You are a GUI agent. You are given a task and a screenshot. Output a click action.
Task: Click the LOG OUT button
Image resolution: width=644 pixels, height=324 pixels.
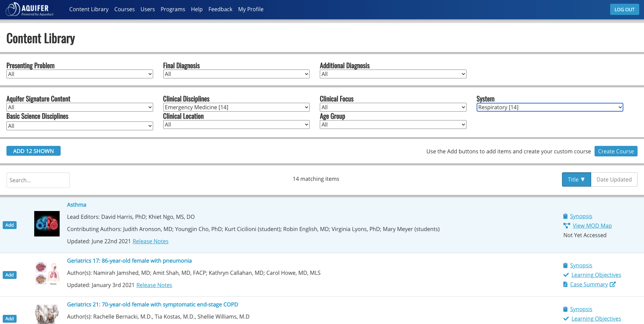(x=624, y=9)
